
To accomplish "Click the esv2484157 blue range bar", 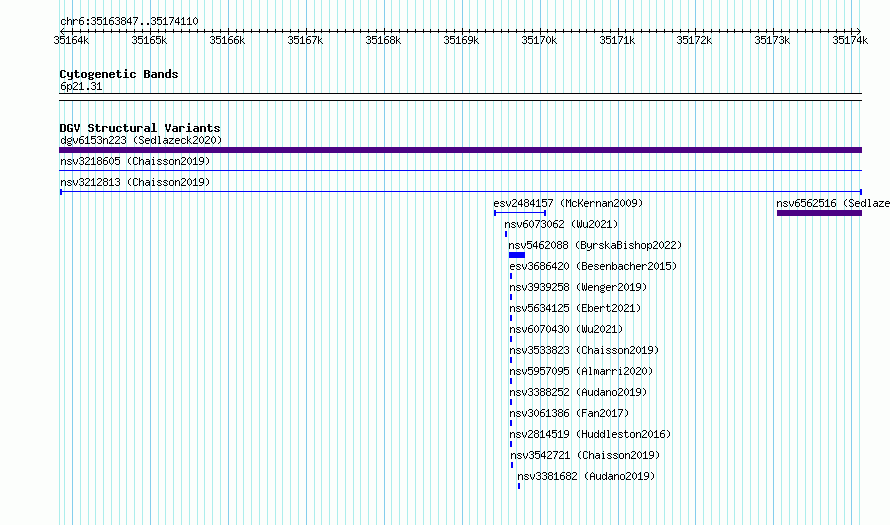I will [520, 213].
